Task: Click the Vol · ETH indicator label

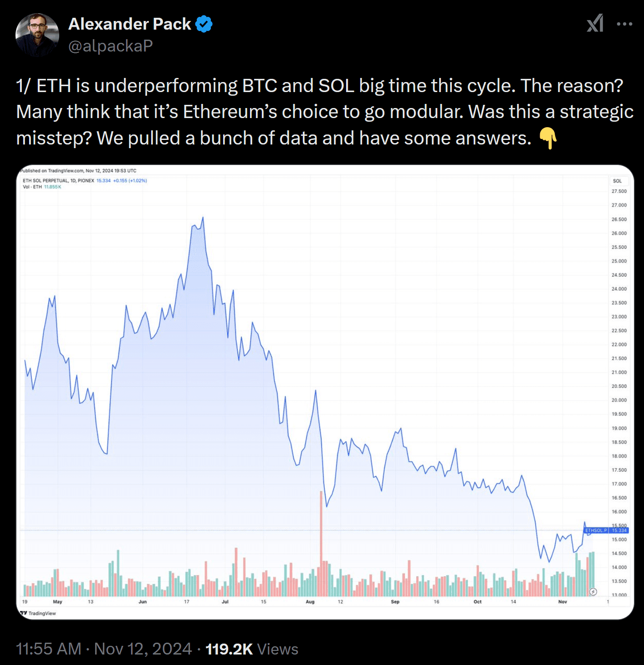Action: (32, 187)
